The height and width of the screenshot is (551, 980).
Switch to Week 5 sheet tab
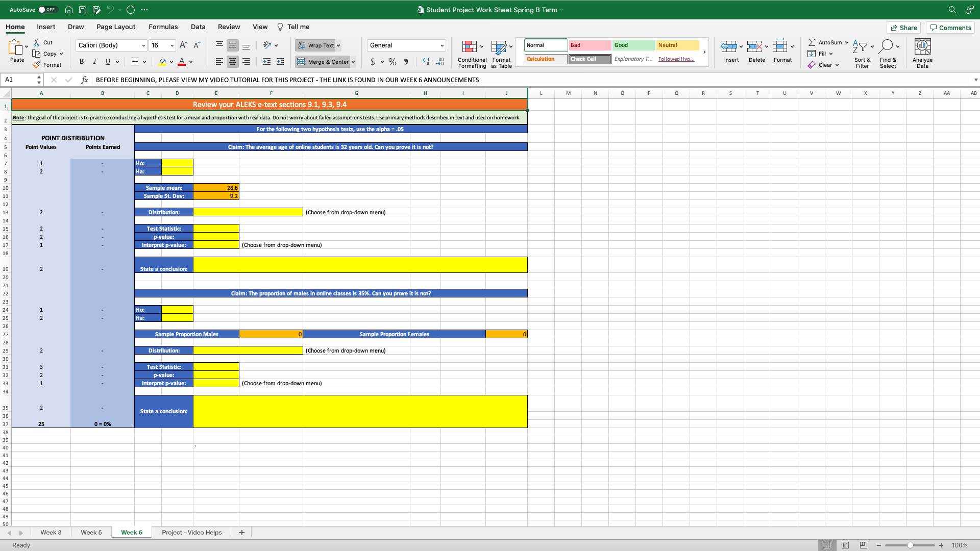[x=91, y=532]
